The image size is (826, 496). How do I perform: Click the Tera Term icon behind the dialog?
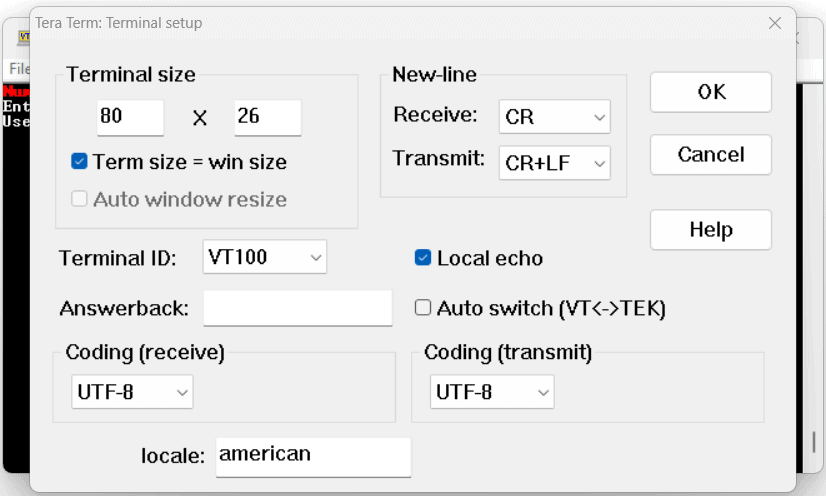[x=23, y=37]
